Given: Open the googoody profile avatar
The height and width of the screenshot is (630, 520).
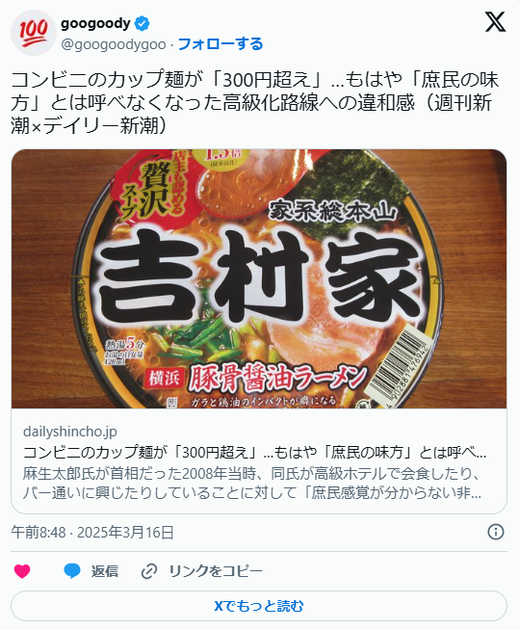Looking at the screenshot, I should [x=33, y=33].
